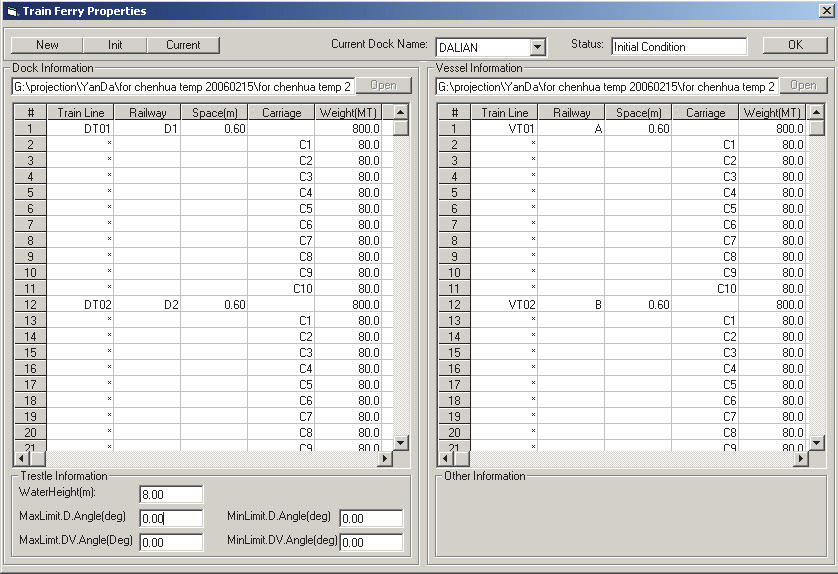Click Weight(MT) column header in vessel table
The height and width of the screenshot is (574, 838).
772,113
